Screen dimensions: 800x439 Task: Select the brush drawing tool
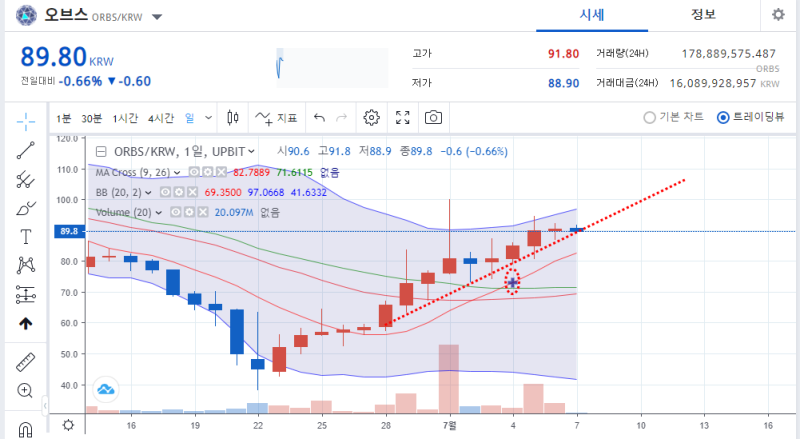coord(26,208)
